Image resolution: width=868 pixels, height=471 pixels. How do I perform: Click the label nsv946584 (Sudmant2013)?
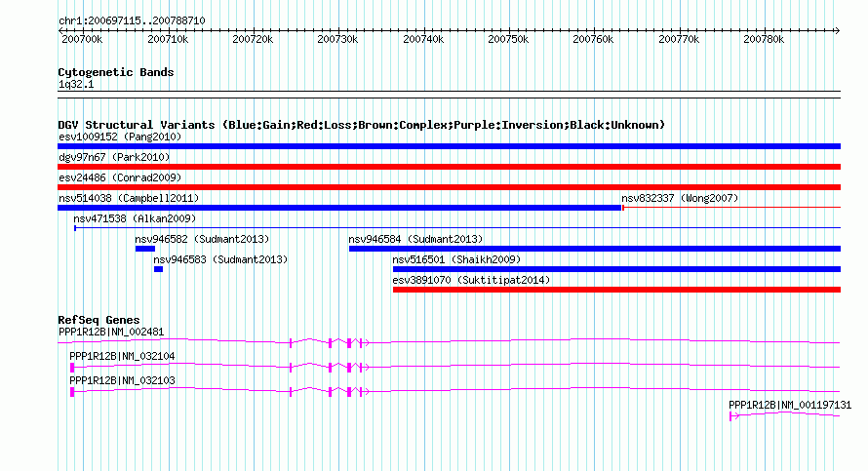[415, 239]
